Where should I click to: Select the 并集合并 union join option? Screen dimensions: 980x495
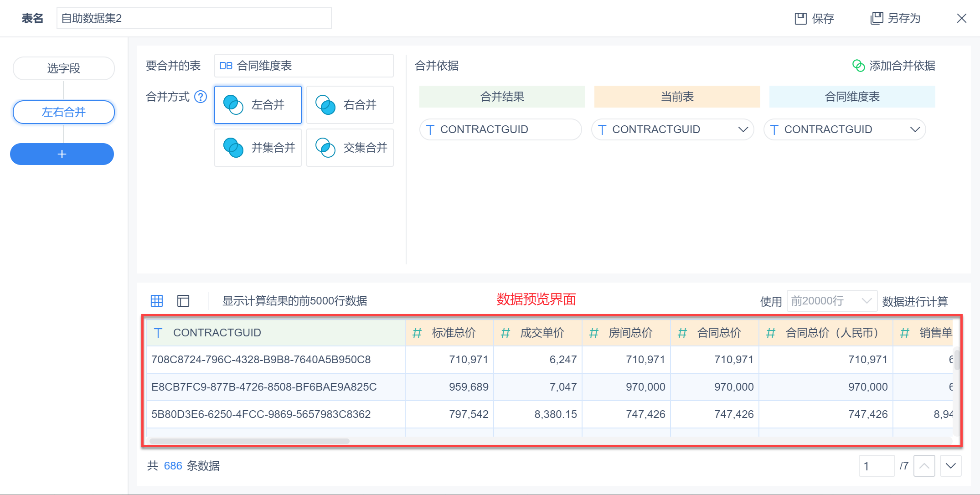258,148
